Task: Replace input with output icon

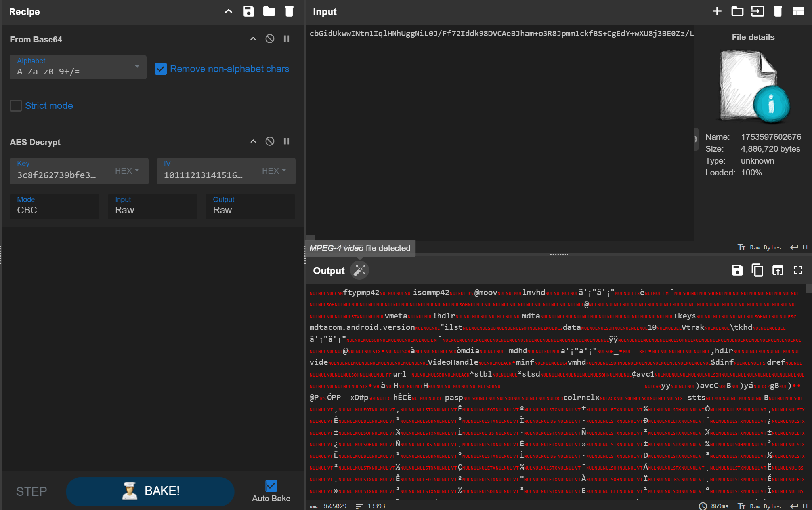Action: point(778,270)
